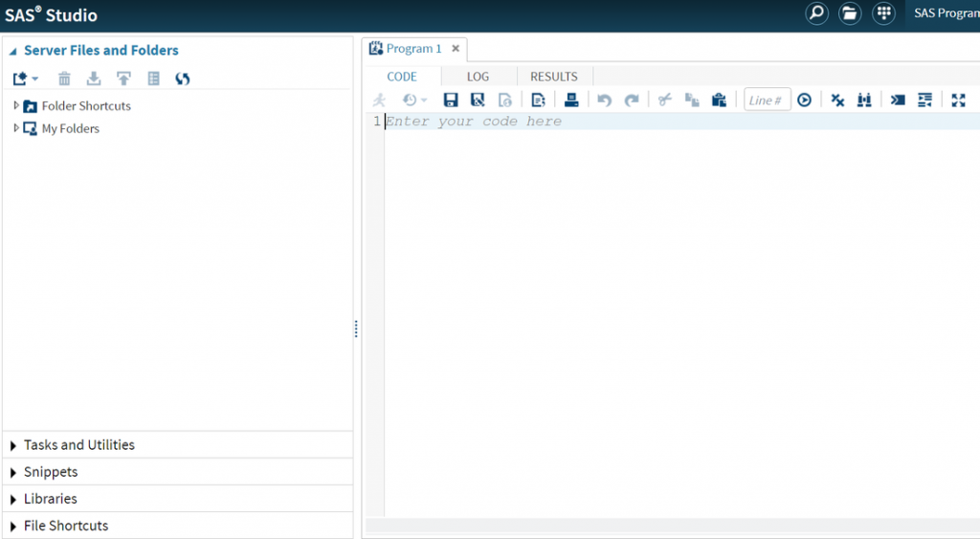Open the submission history dropdown
980x539 pixels.
[x=414, y=101]
